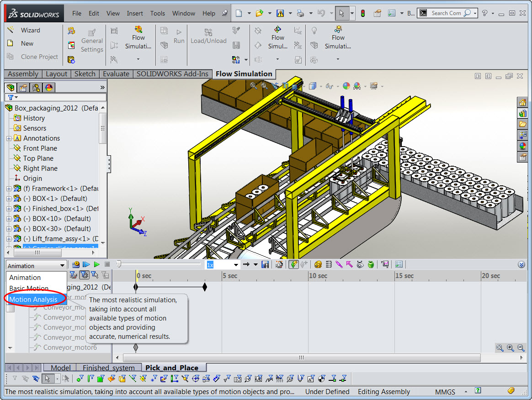Select Motion Analysis from the study type dropdown

[34, 299]
